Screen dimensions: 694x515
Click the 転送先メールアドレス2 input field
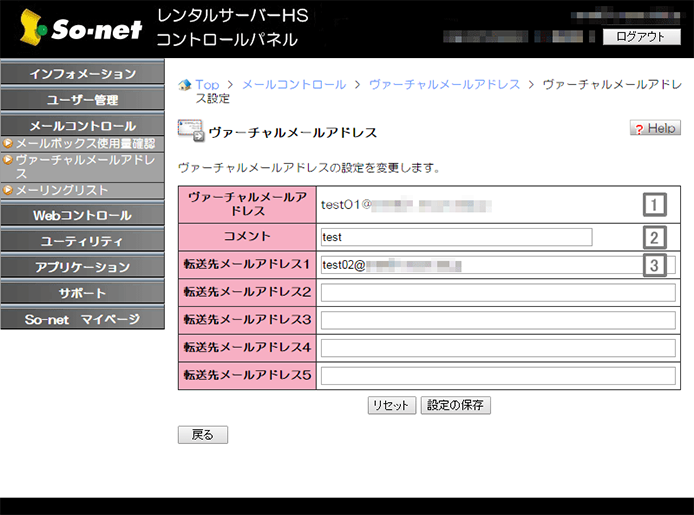click(497, 293)
